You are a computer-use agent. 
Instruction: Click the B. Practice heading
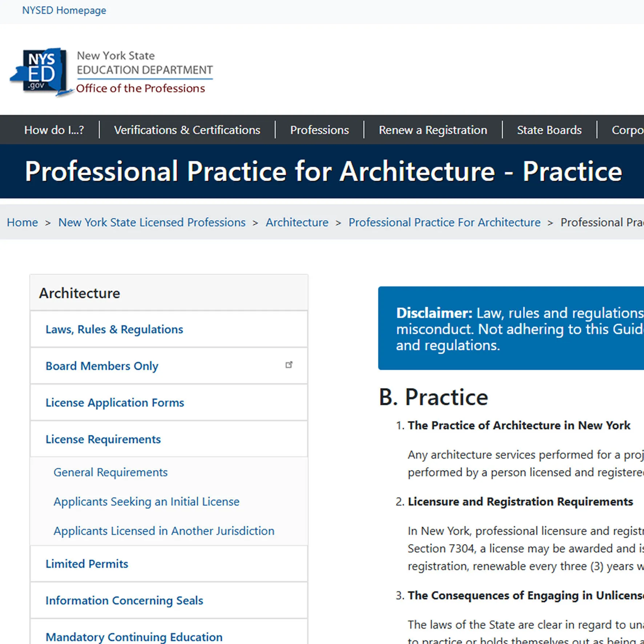(433, 397)
